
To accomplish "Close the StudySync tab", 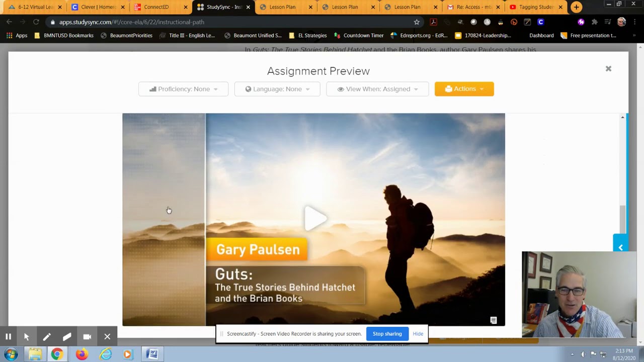I will click(248, 7).
